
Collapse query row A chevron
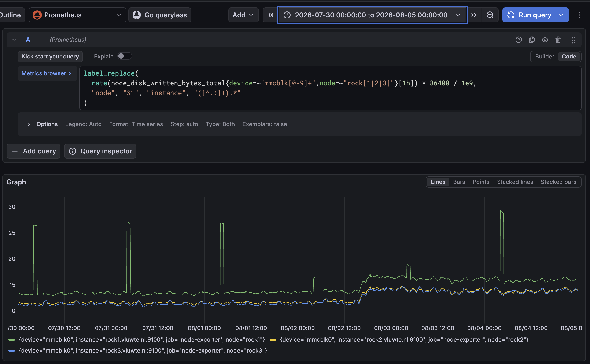(x=14, y=40)
